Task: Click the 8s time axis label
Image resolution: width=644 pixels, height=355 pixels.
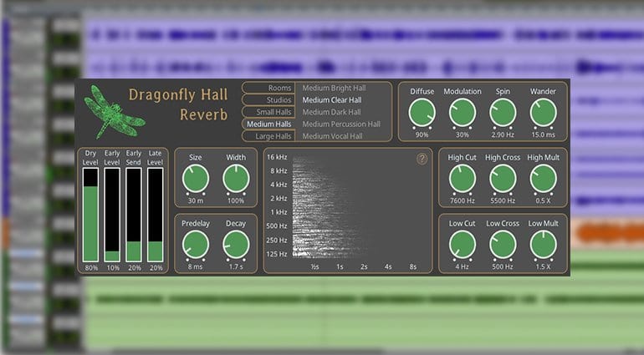Action: tap(413, 266)
